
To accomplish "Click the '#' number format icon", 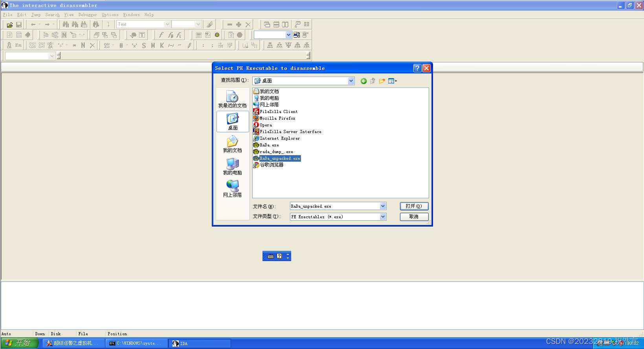I will [121, 46].
